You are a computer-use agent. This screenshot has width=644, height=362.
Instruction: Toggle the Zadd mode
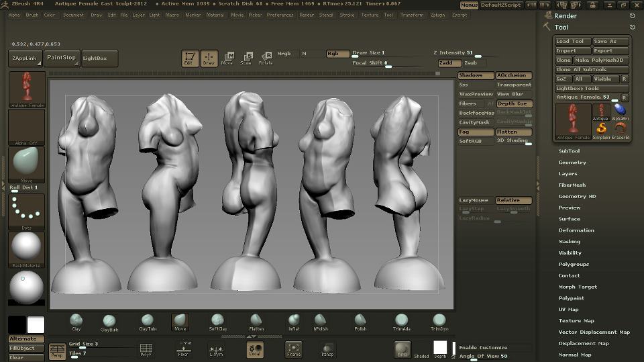click(449, 63)
